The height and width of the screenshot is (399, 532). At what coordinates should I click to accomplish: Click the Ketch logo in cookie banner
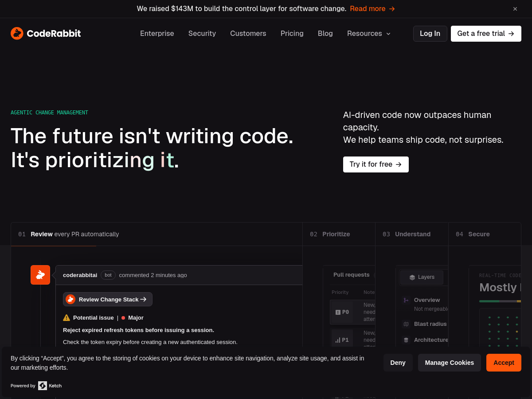coord(50,386)
